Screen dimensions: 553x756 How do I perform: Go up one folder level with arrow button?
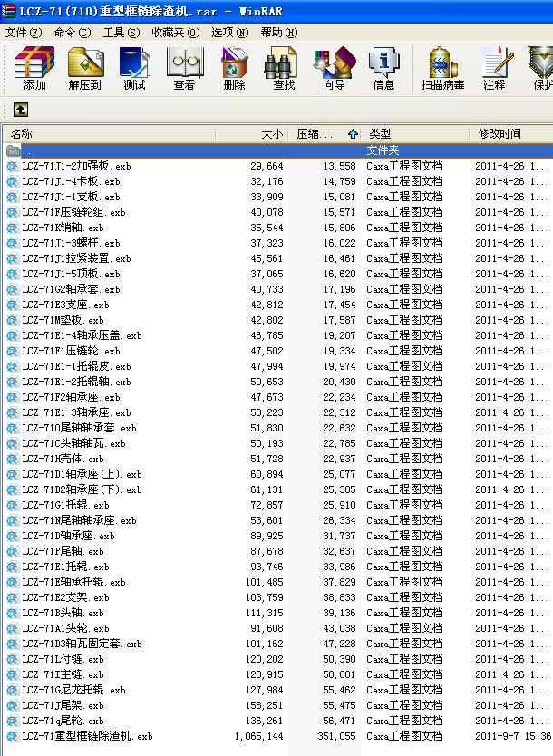coord(20,110)
